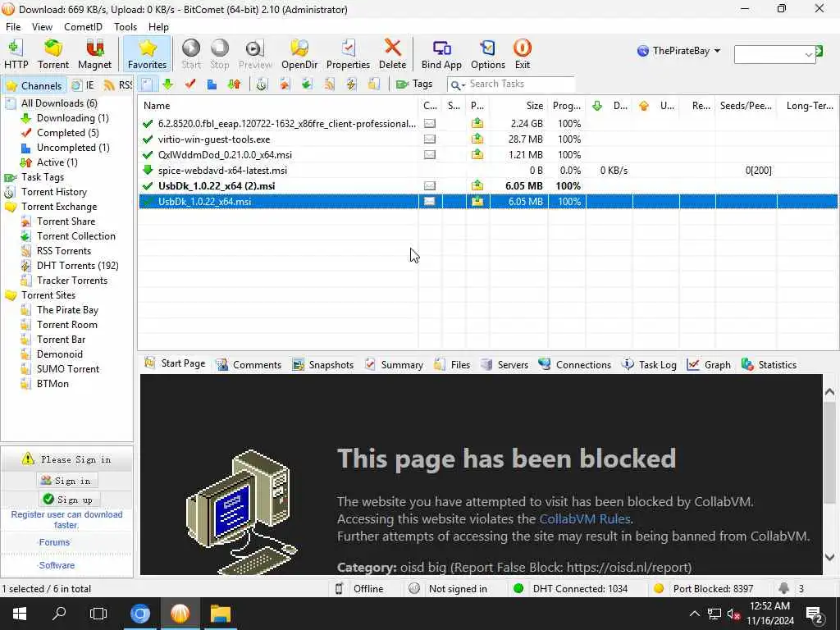The image size is (840, 630).
Task: Click the Stop task toolbar button
Action: (220, 54)
